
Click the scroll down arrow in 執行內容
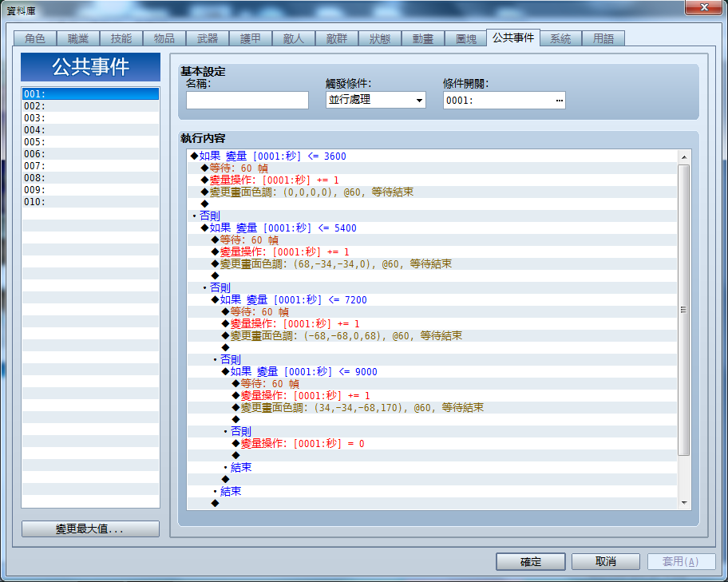coord(684,503)
